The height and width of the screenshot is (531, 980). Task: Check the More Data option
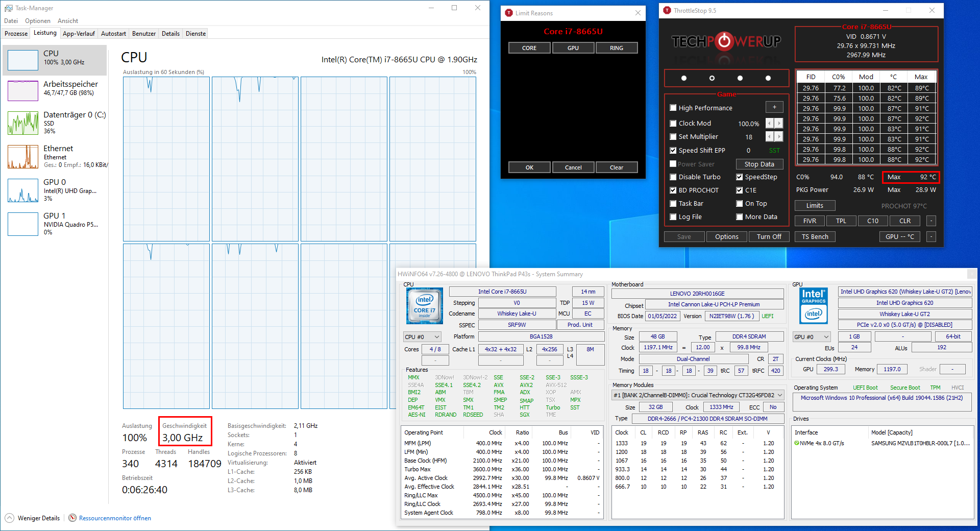[x=740, y=216]
